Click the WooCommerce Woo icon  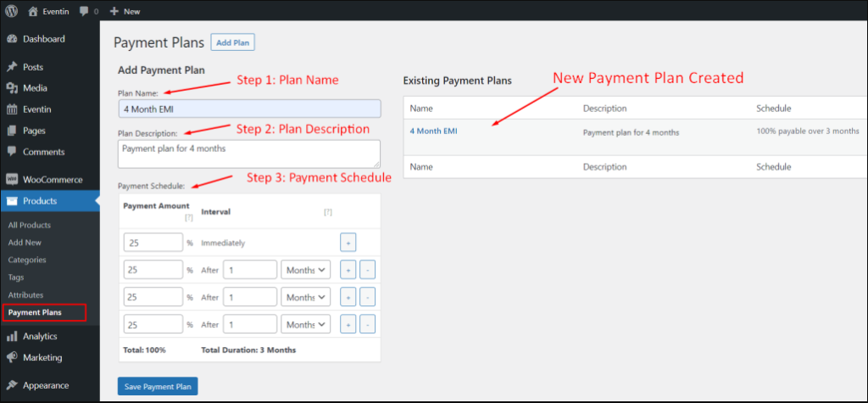12,180
